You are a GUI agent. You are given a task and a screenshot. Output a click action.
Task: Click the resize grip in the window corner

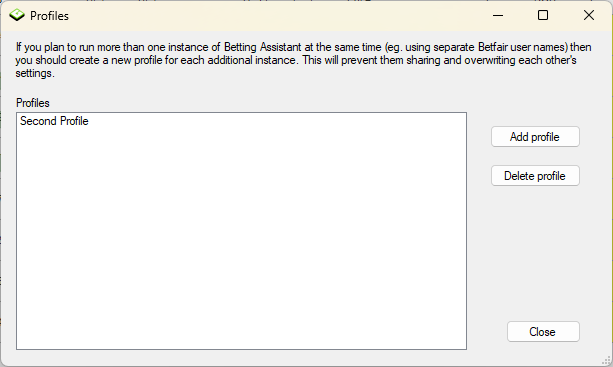tap(606, 361)
